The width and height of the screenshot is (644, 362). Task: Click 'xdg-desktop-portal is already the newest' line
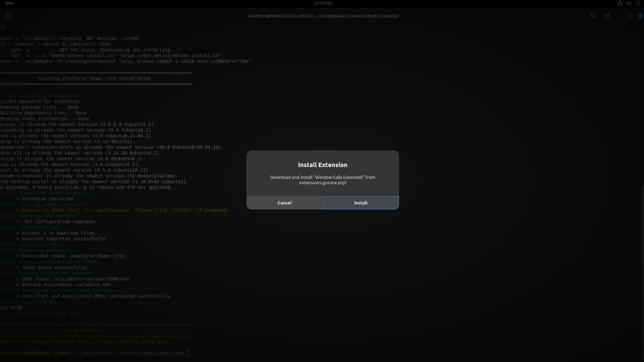tap(95, 182)
